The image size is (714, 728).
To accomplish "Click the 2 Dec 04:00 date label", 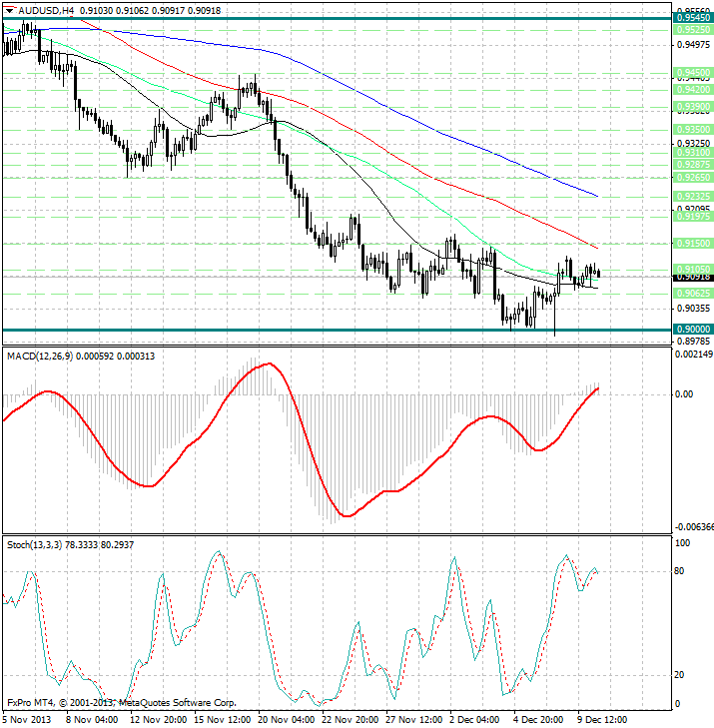I will pos(474,720).
